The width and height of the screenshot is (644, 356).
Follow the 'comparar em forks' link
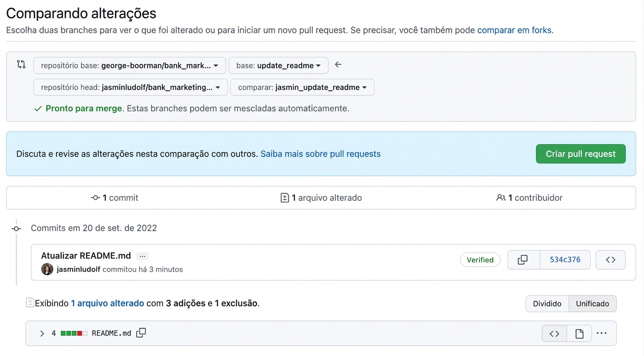pyautogui.click(x=514, y=30)
